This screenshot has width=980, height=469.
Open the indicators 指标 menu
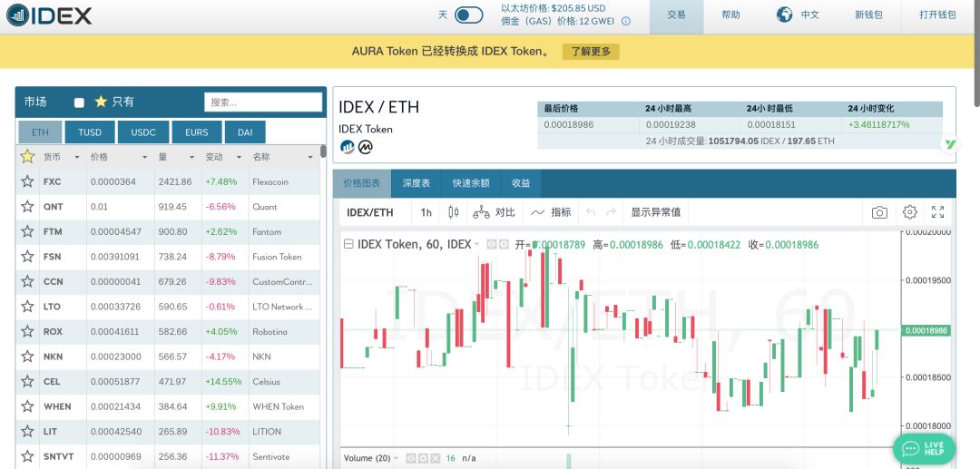tap(551, 212)
